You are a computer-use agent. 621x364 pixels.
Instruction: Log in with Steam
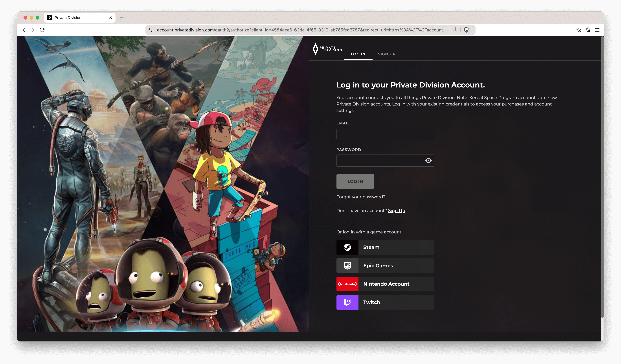tap(385, 247)
